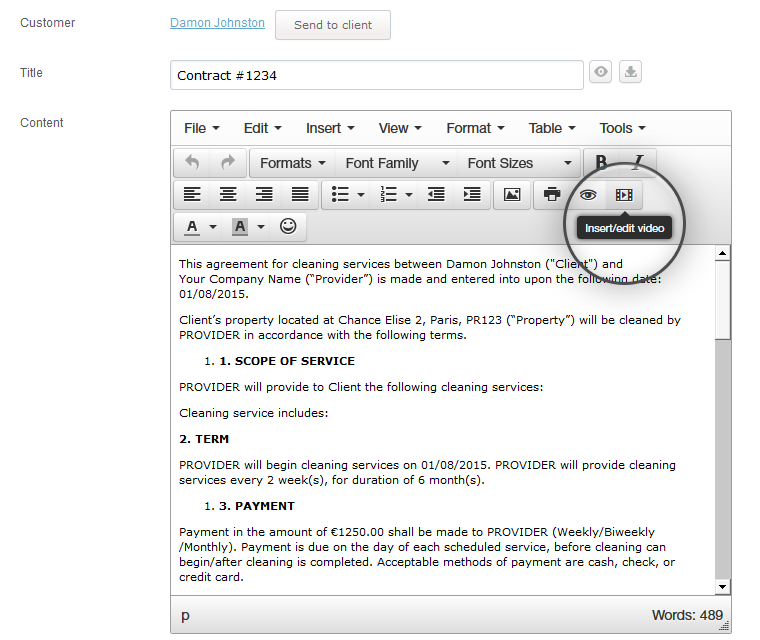Viewport: 760px width, 640px height.
Task: Align text left
Action: coord(192,195)
